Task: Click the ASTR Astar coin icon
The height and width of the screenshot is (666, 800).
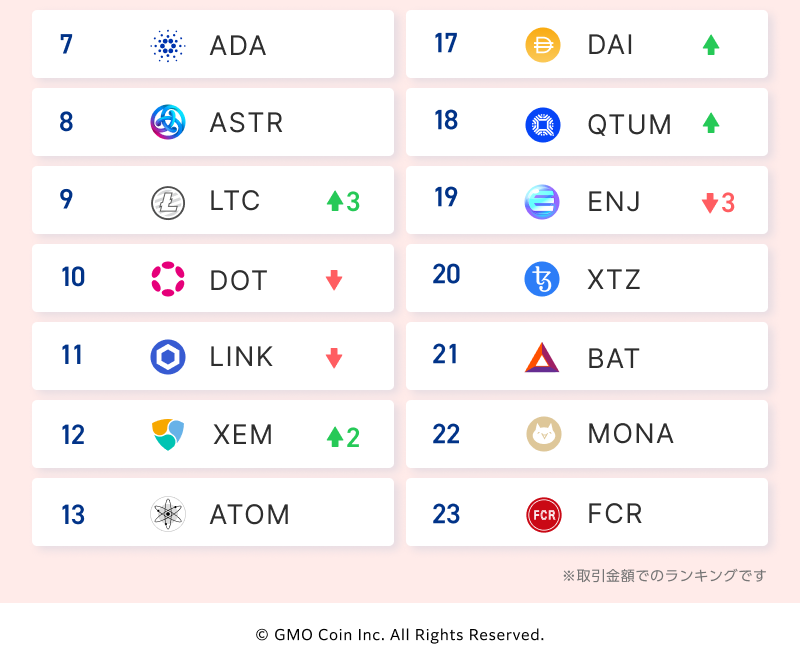Action: tap(168, 123)
